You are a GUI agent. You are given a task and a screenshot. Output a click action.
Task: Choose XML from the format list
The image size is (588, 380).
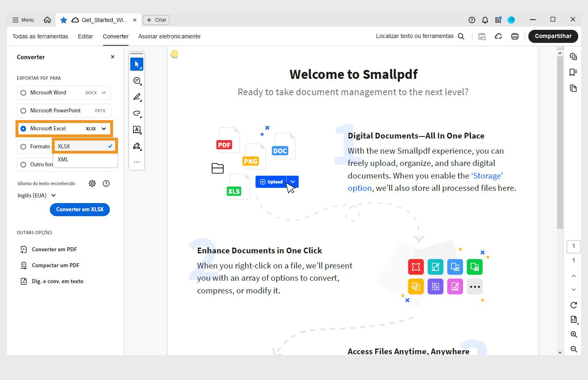click(x=85, y=159)
